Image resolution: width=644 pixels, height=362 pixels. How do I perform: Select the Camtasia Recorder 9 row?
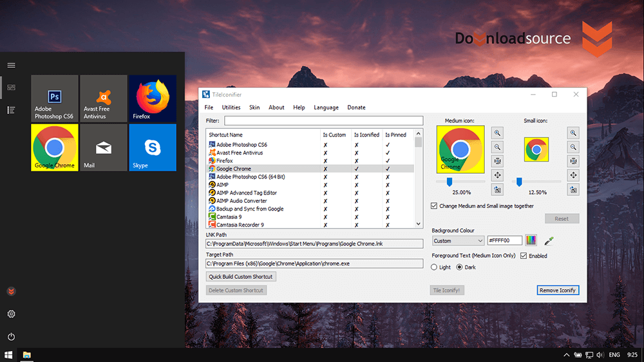(x=310, y=225)
